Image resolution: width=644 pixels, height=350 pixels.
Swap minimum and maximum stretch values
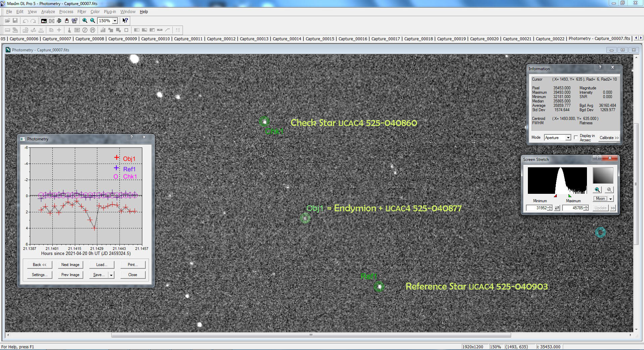557,208
